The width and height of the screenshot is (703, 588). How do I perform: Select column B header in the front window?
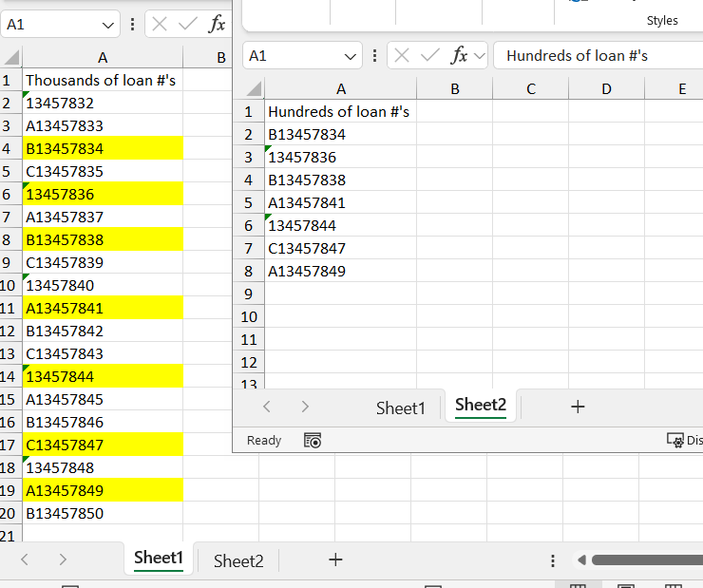455,88
